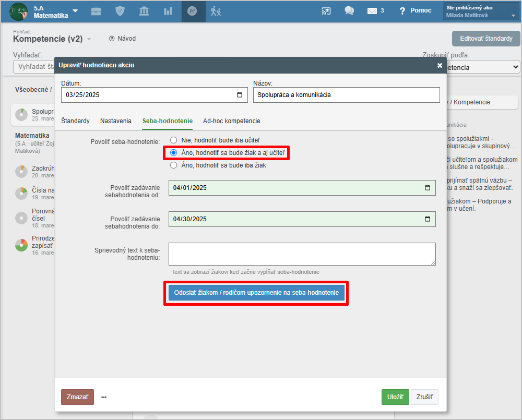
Task: Open the shield checkmark icon in toolbar
Action: pyautogui.click(x=120, y=11)
